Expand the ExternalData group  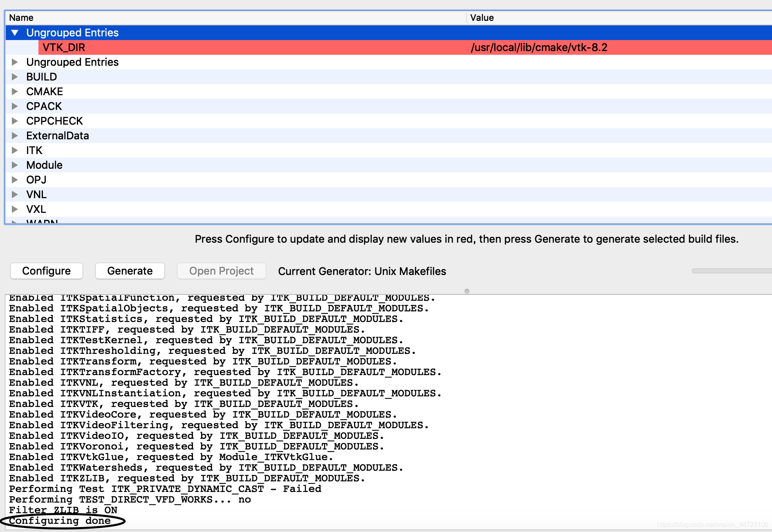[15, 136]
